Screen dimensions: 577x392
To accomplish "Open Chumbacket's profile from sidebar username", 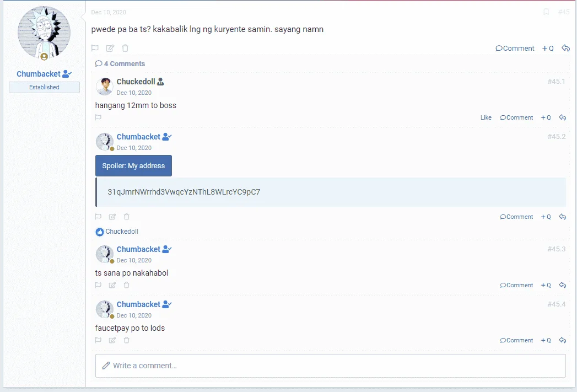I will (x=38, y=74).
